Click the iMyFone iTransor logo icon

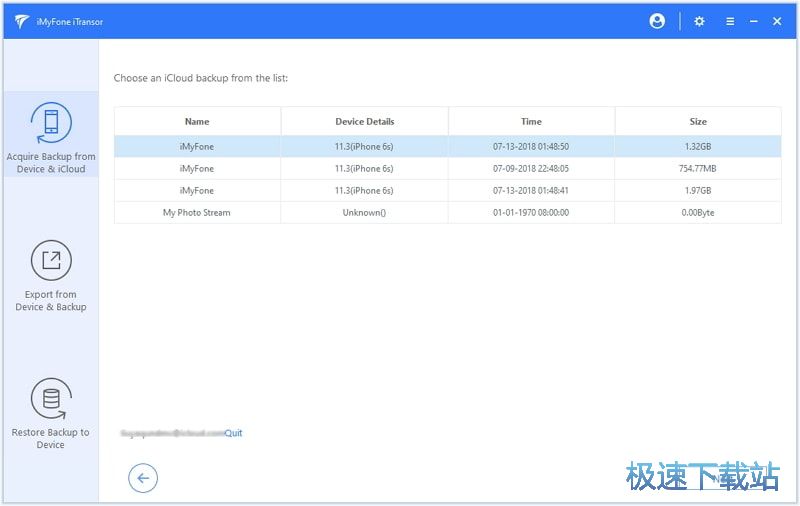[22, 21]
